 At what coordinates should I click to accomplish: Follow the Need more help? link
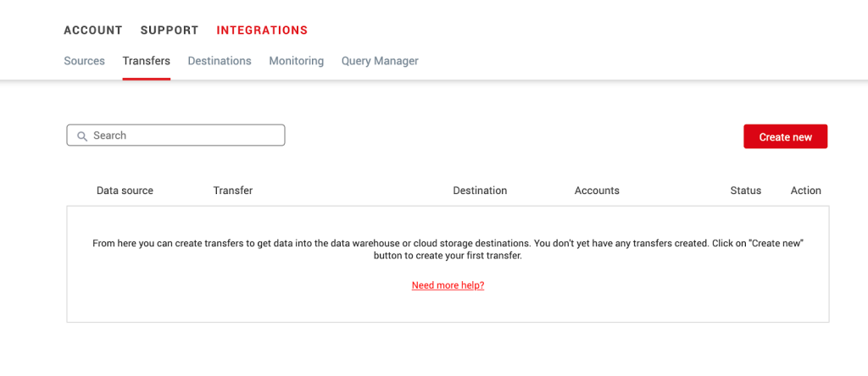point(448,285)
